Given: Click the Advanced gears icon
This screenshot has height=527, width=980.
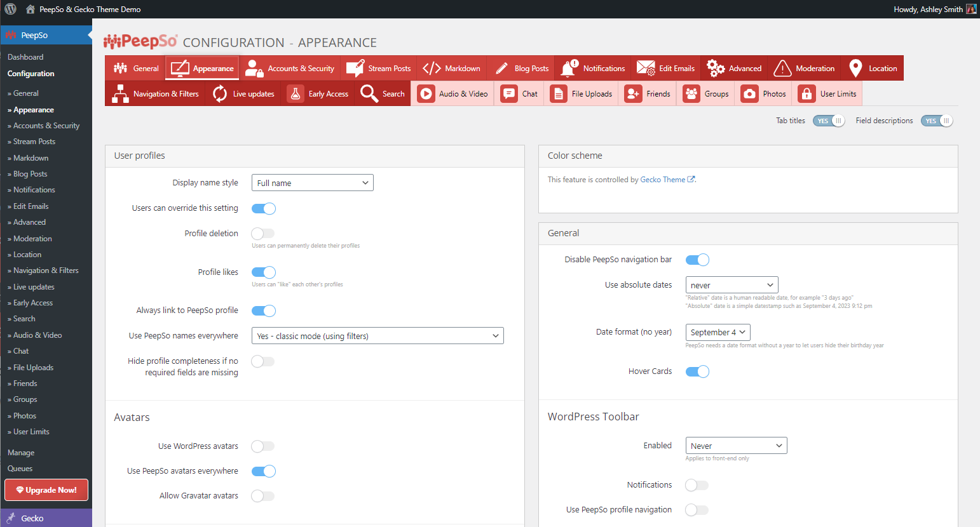Looking at the screenshot, I should pos(716,68).
